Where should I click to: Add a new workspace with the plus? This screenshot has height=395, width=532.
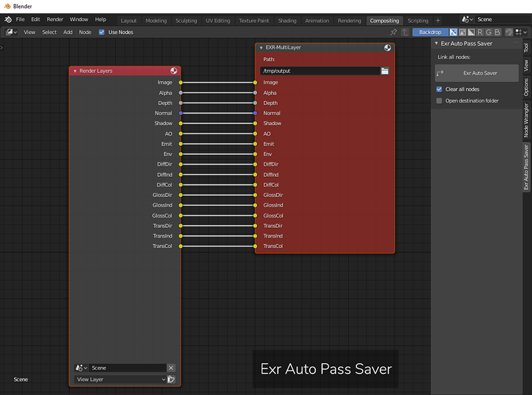(437, 21)
